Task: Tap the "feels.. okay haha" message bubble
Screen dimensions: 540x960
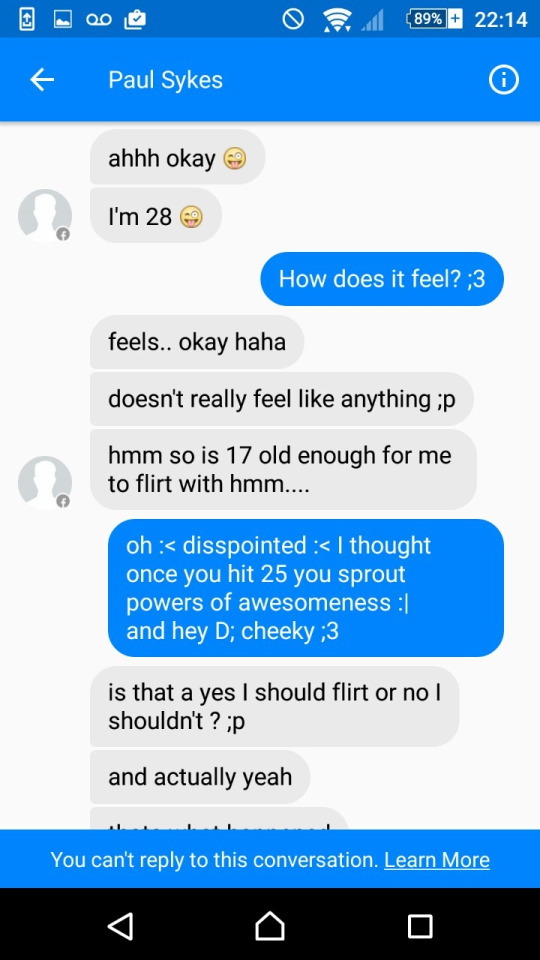Action: [x=197, y=342]
